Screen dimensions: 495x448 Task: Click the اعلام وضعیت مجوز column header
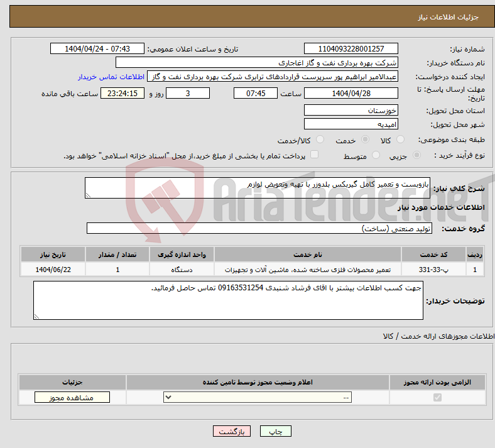[x=258, y=382]
